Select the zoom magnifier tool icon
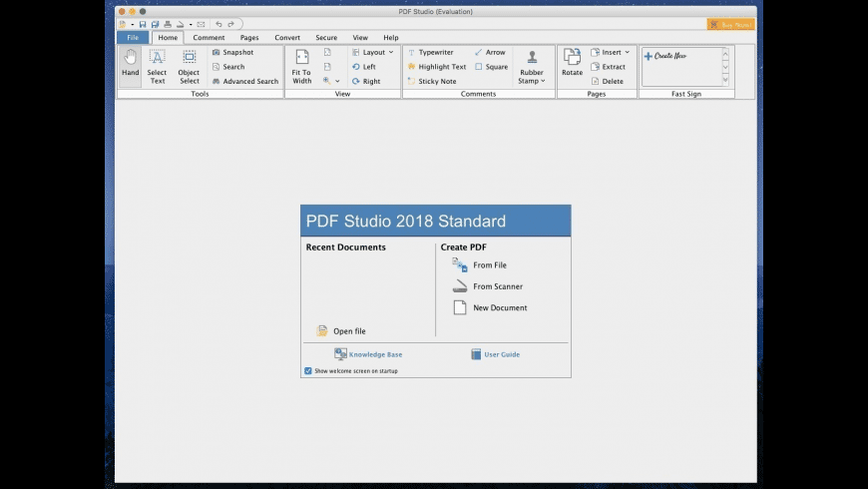 (326, 81)
